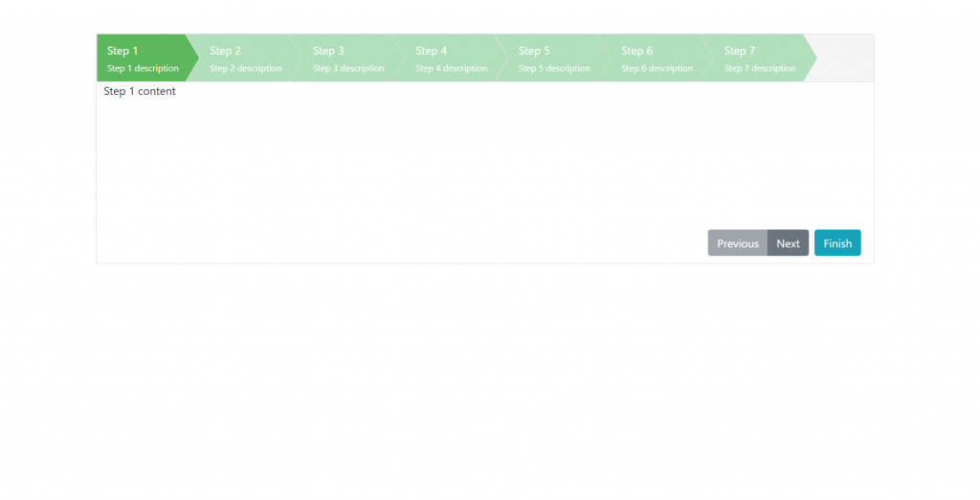Click the "Step 1 description" subtitle
This screenshot has width=980, height=500.
[143, 69]
